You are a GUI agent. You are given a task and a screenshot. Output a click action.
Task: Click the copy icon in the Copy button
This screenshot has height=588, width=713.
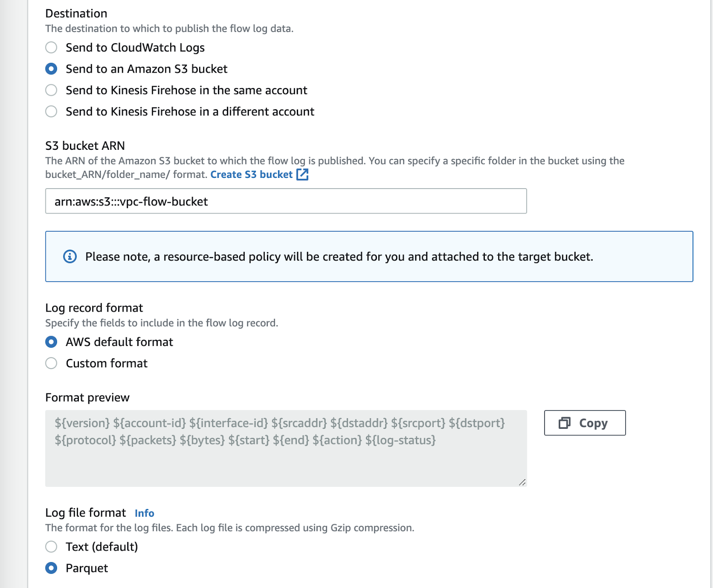click(x=565, y=423)
